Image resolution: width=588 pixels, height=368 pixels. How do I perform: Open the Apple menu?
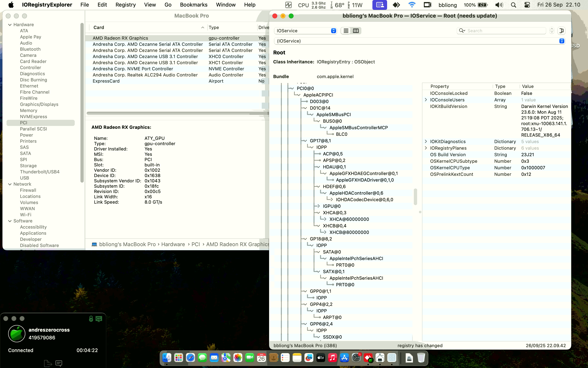(x=11, y=5)
